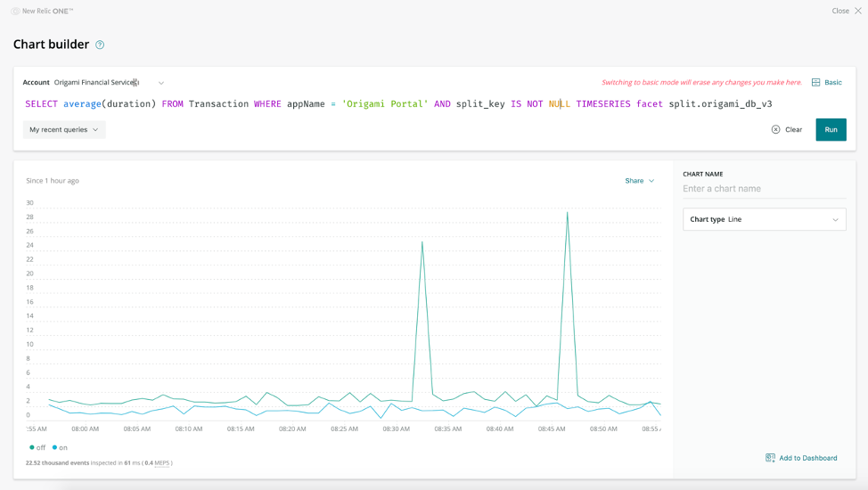Image resolution: width=868 pixels, height=490 pixels.
Task: Open the Chart type Line dropdown
Action: [x=764, y=219]
